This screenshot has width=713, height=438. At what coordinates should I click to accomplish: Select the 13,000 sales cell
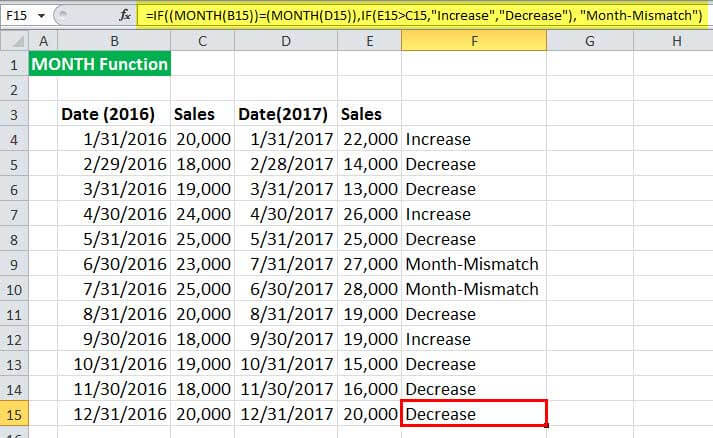coord(370,189)
